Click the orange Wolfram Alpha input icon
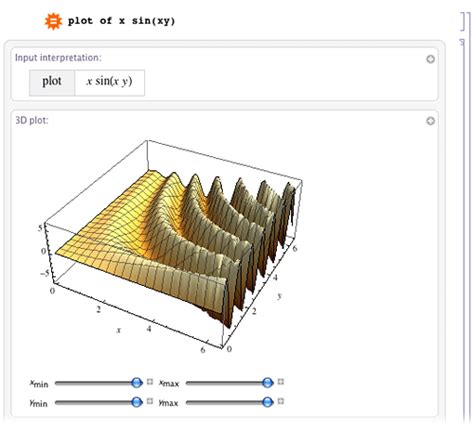This screenshot has height=444, width=474. point(53,21)
